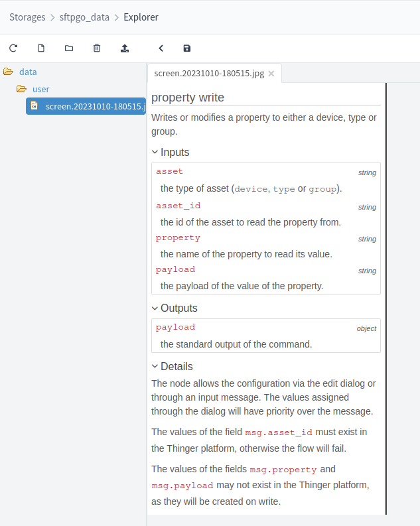Click the Explorer breadcrumb item

pyautogui.click(x=141, y=17)
